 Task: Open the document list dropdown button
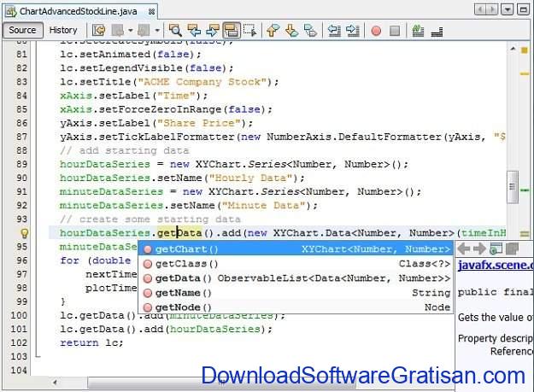[508, 9]
